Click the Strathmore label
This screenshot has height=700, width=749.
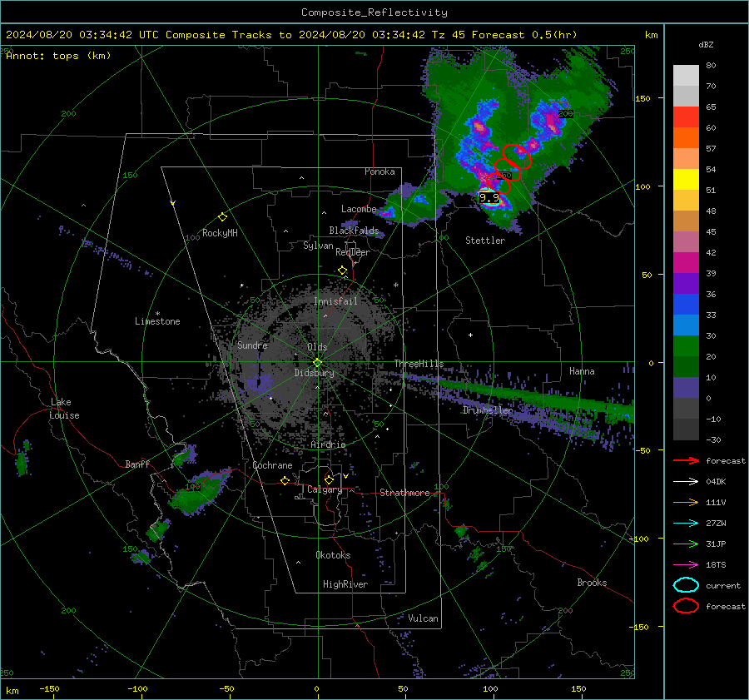[x=404, y=493]
